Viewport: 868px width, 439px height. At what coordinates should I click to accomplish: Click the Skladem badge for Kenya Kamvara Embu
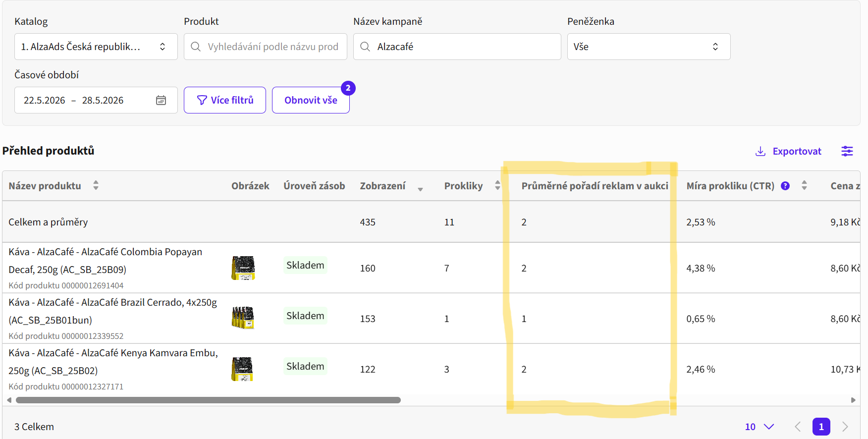click(305, 366)
